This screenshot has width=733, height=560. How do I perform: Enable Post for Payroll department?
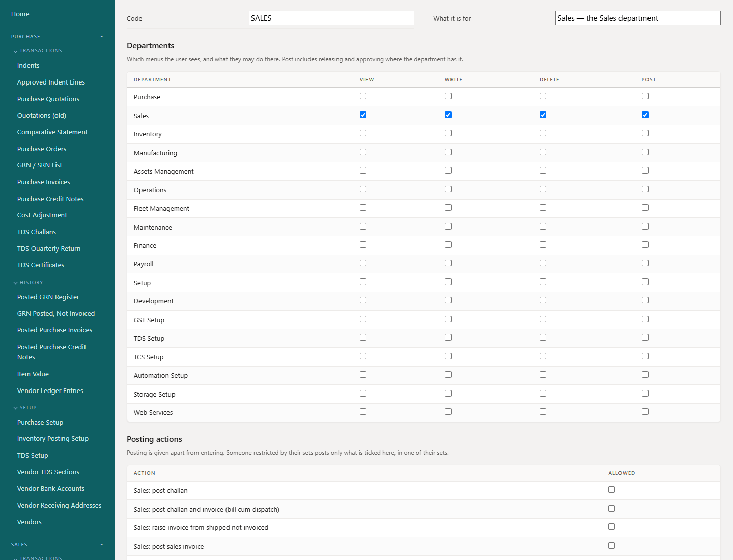click(x=645, y=263)
